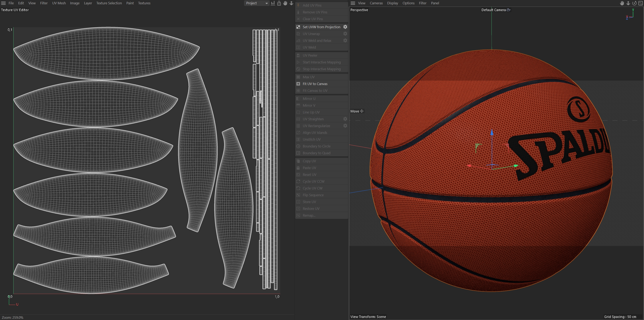
Task: Open the 3D viewport hamburger menu
Action: 353,3
